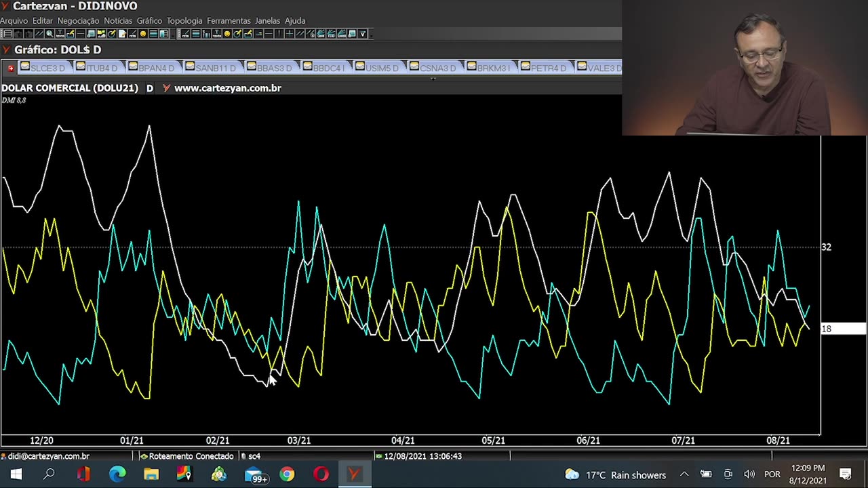Select the Gann fan drawing tool
Viewport: 868px width, 488px height.
[321, 34]
